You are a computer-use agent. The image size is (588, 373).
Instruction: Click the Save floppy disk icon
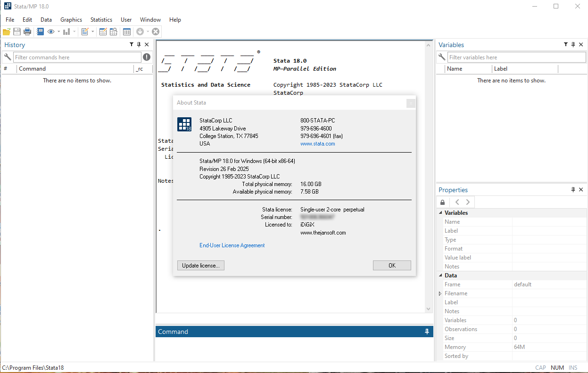tap(17, 32)
